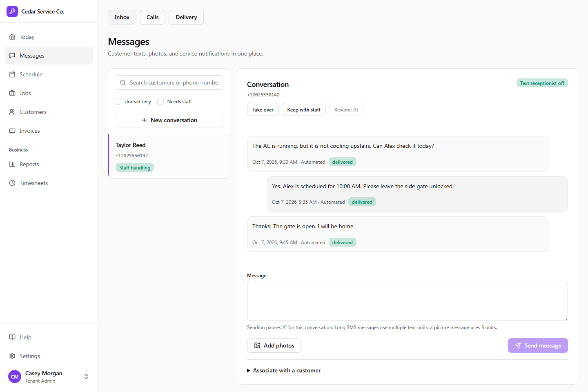The image size is (588, 392).
Task: Click the Text receptionist off badge
Action: pos(542,83)
